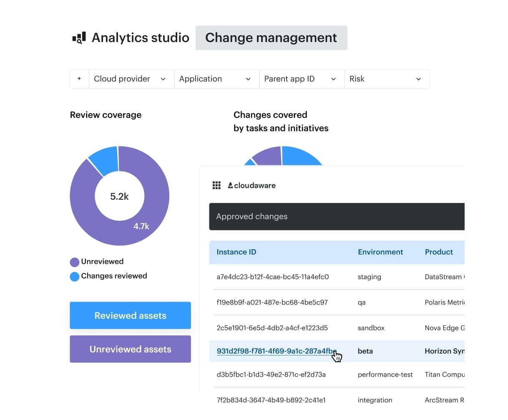Open the app grid launcher icon

[x=216, y=185]
